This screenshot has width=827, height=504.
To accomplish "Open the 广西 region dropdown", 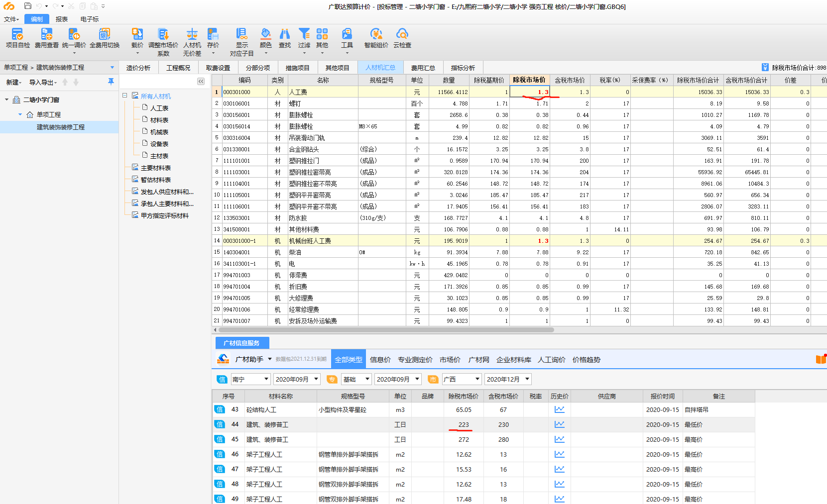I will 462,379.
